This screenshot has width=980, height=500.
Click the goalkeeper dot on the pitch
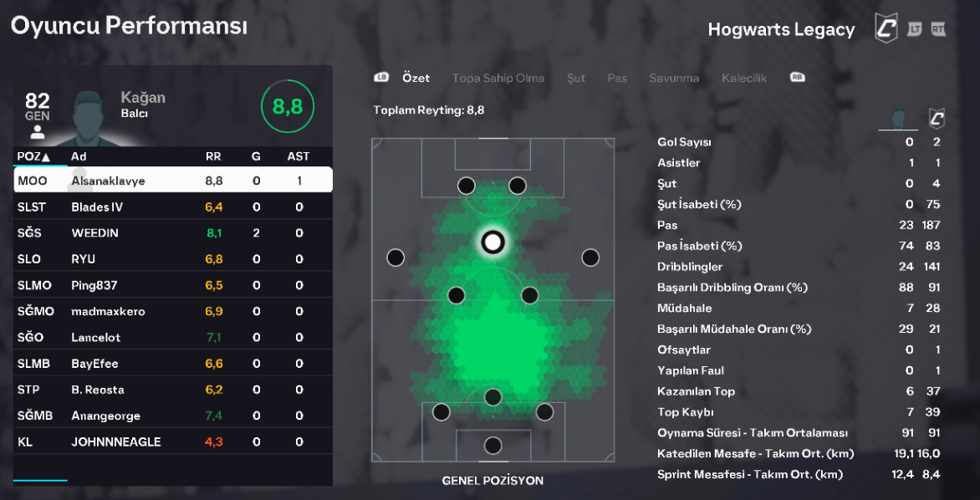[493, 445]
